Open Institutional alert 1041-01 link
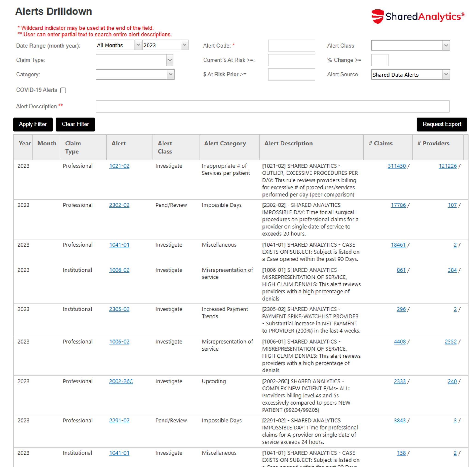The height and width of the screenshot is (467, 476). pyautogui.click(x=119, y=453)
